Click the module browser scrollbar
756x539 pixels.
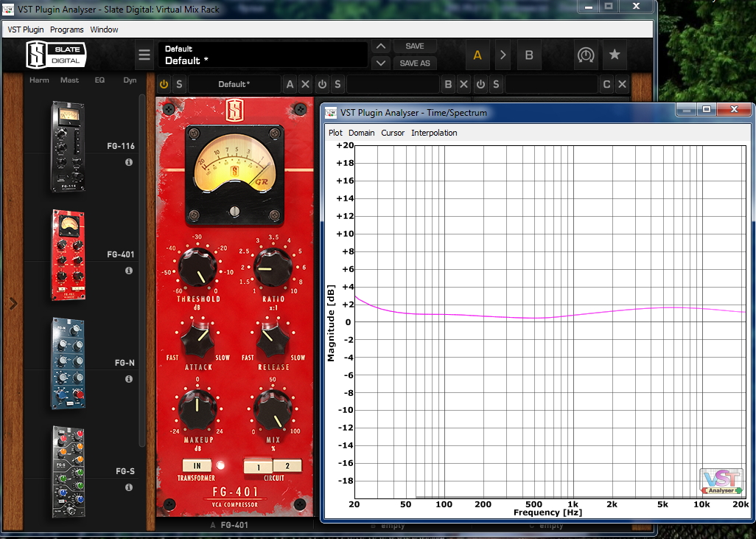pos(141,270)
